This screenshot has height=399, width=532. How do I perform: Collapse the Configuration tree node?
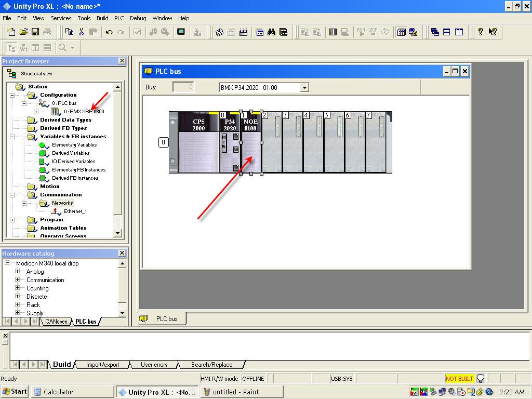pos(12,95)
